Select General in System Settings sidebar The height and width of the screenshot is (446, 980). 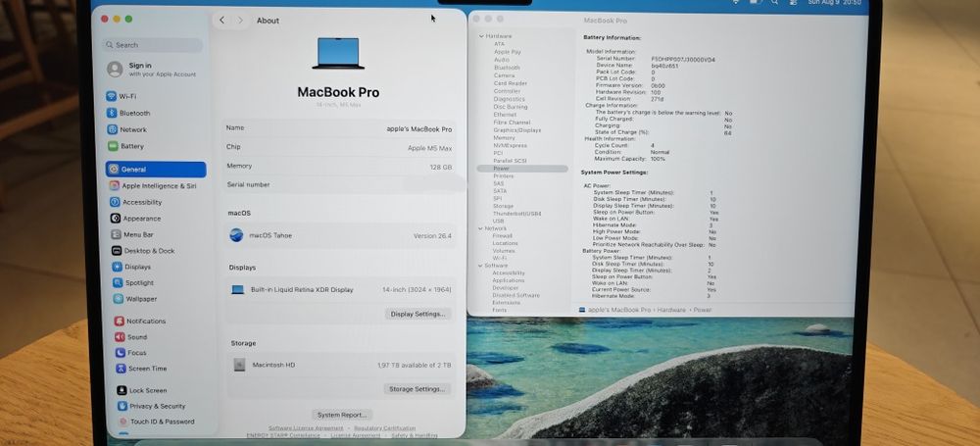(x=156, y=170)
